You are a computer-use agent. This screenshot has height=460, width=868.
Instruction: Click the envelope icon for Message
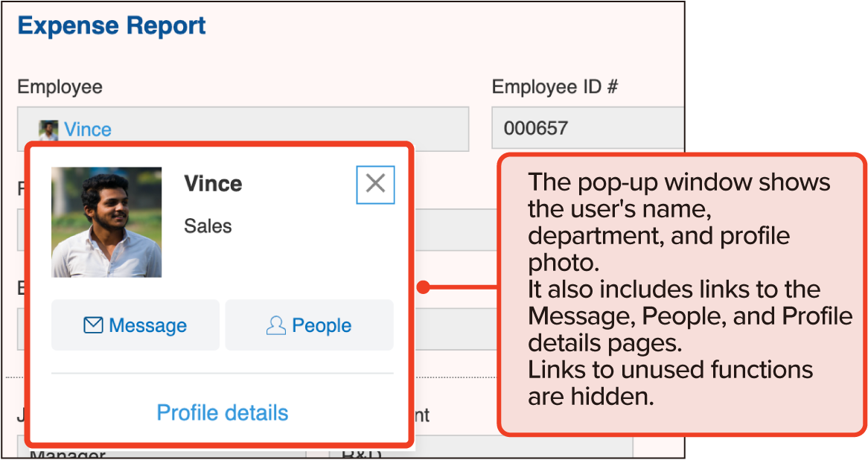pyautogui.click(x=93, y=325)
